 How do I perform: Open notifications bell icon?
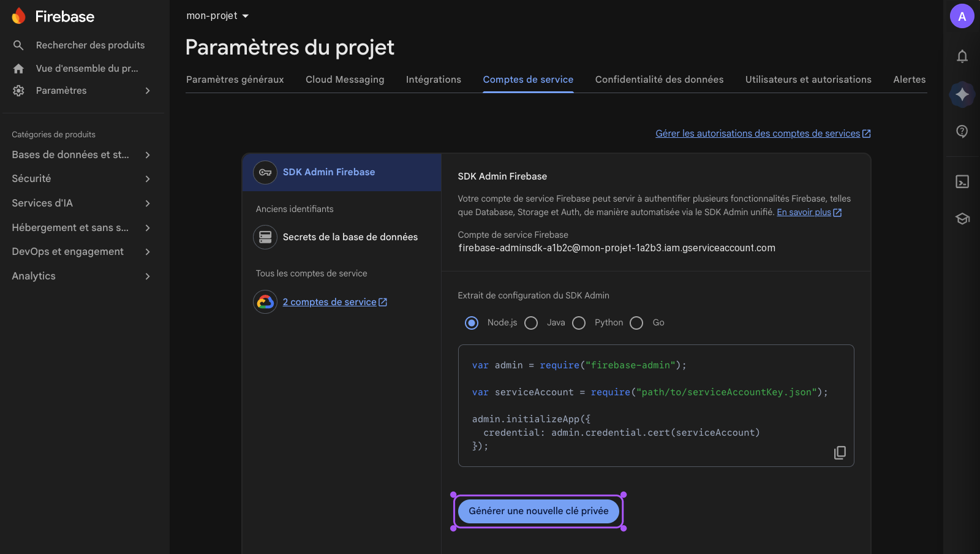[962, 56]
